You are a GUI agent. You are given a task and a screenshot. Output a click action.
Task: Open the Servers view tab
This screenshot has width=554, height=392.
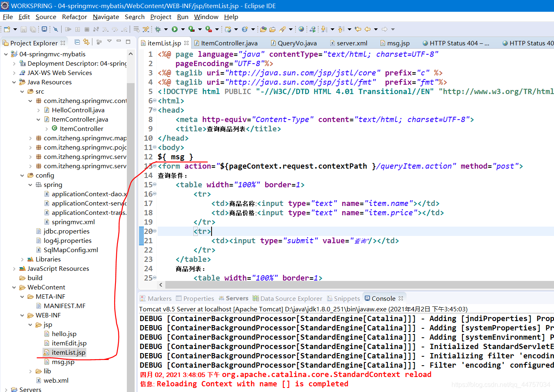click(x=233, y=298)
